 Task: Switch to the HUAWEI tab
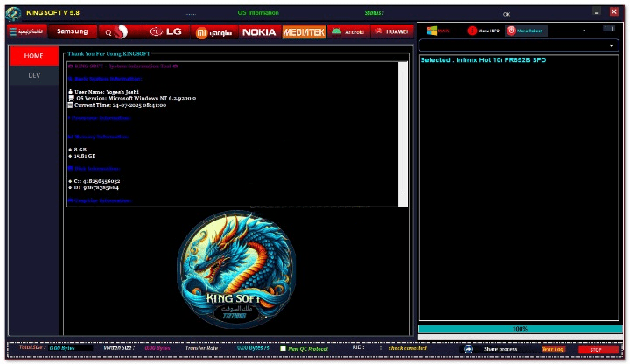(x=392, y=31)
